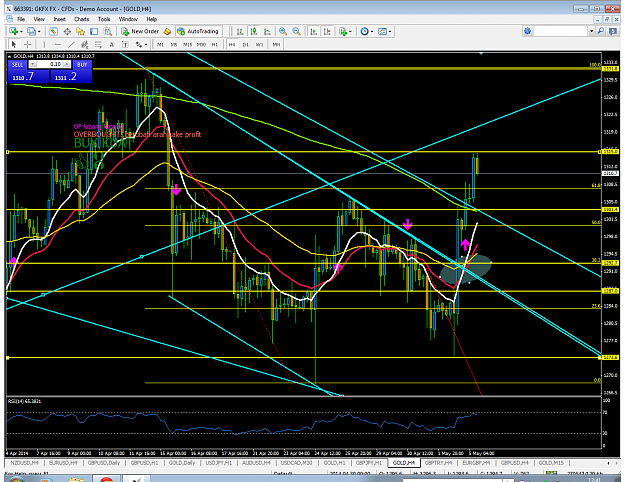Click the search box in toolbar

pos(560,31)
